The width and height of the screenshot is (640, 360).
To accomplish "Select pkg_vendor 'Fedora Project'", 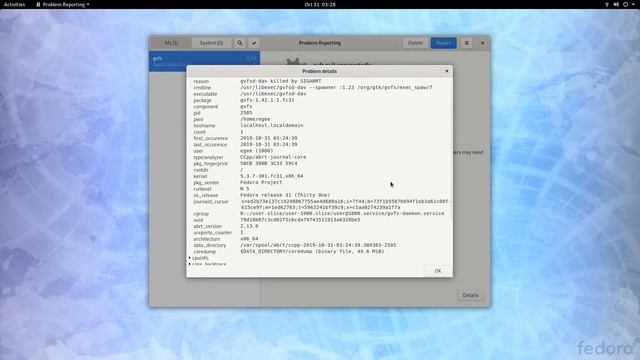I will (261, 182).
